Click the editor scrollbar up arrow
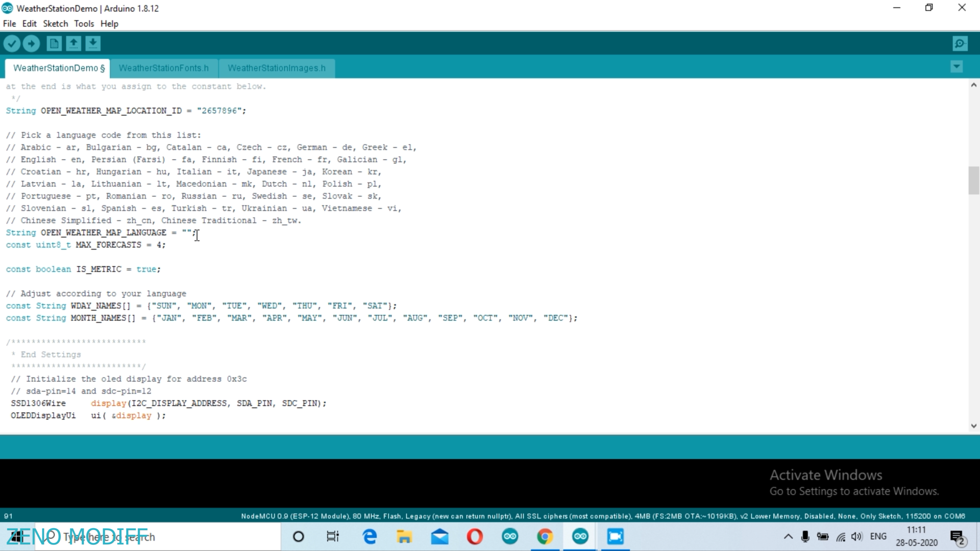This screenshot has height=551, width=980. (x=974, y=85)
